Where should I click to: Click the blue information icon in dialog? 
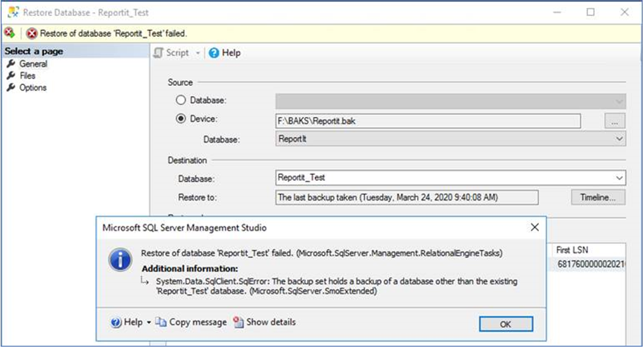click(120, 260)
